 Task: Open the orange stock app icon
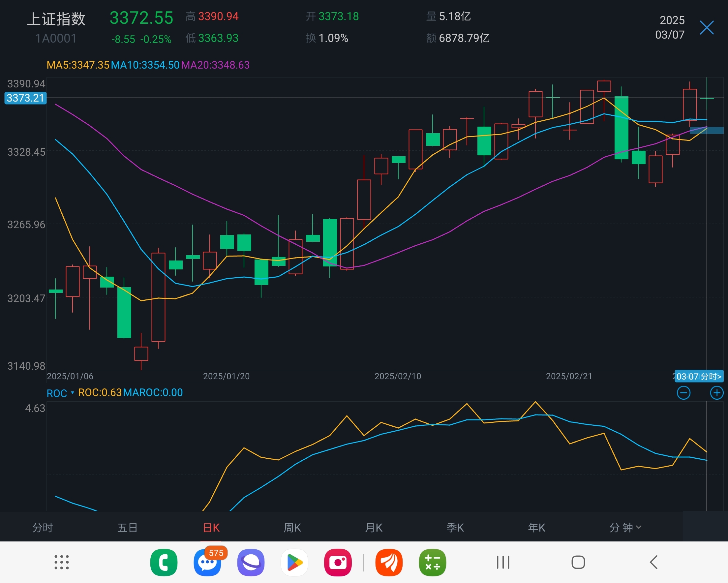pos(389,563)
